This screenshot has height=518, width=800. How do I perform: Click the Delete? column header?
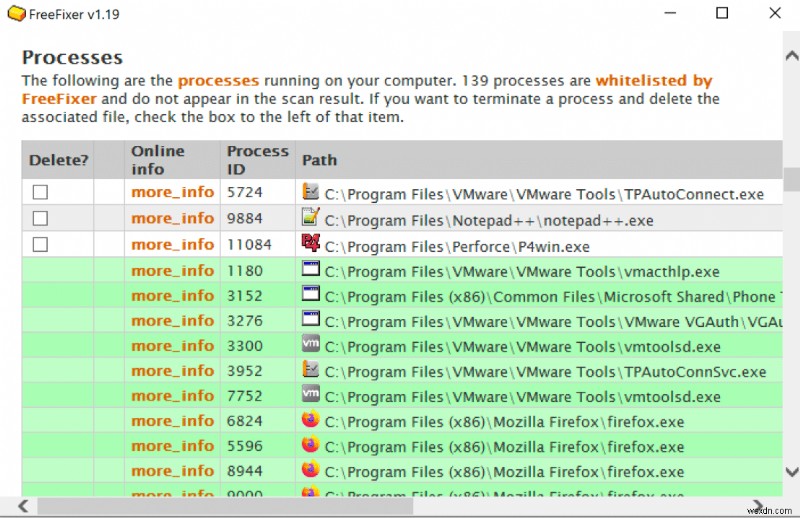tap(58, 160)
